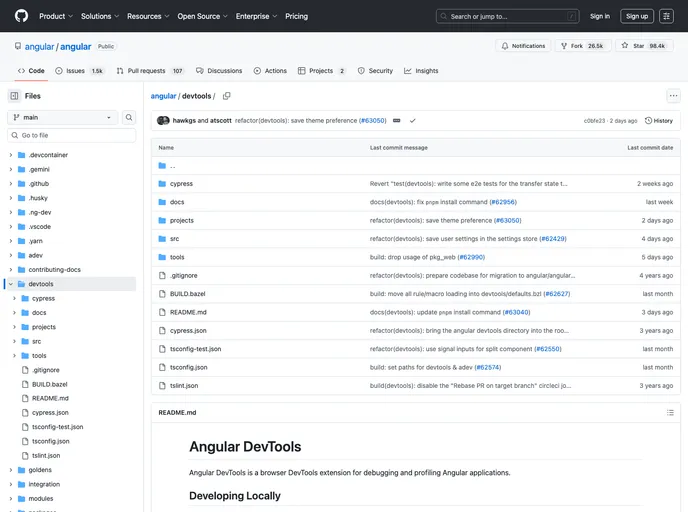
Task: Open the #62990 pull request link
Action: (471, 257)
